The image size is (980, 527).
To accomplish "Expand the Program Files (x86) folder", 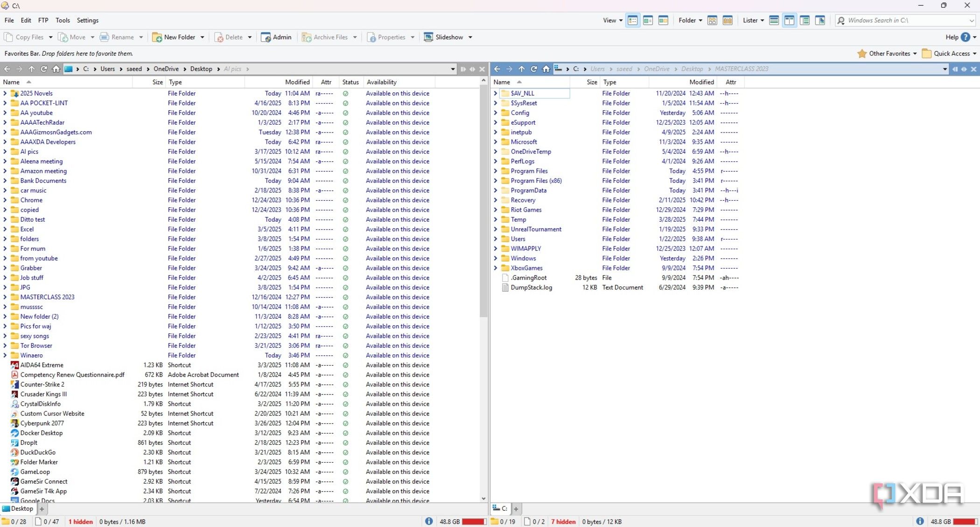I will 496,181.
